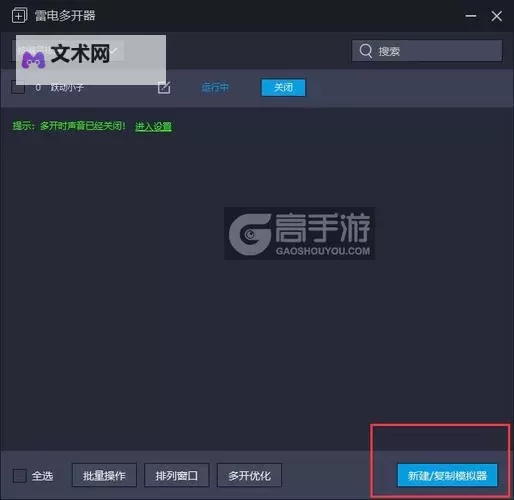
Task: Click 新建/复制模拟器 button
Action: tap(447, 475)
